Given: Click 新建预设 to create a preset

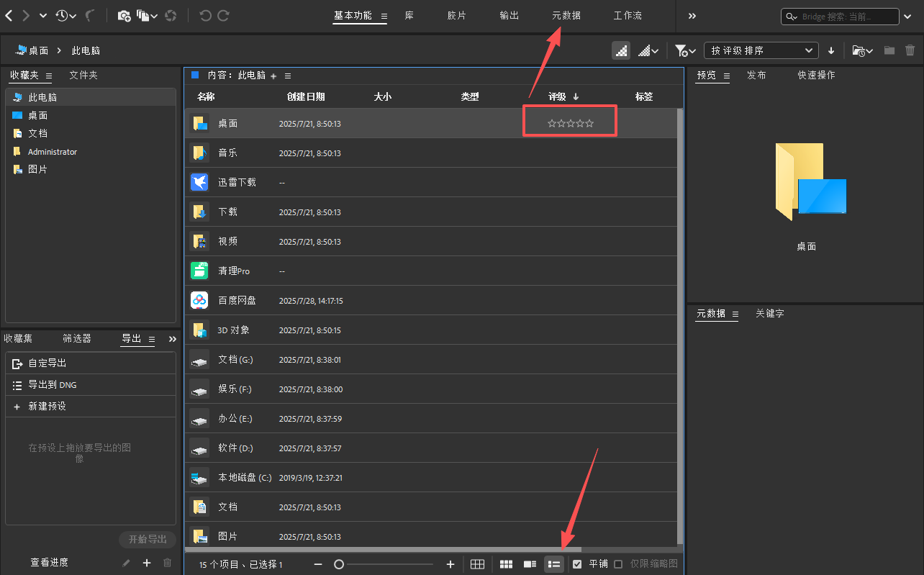Looking at the screenshot, I should [47, 406].
